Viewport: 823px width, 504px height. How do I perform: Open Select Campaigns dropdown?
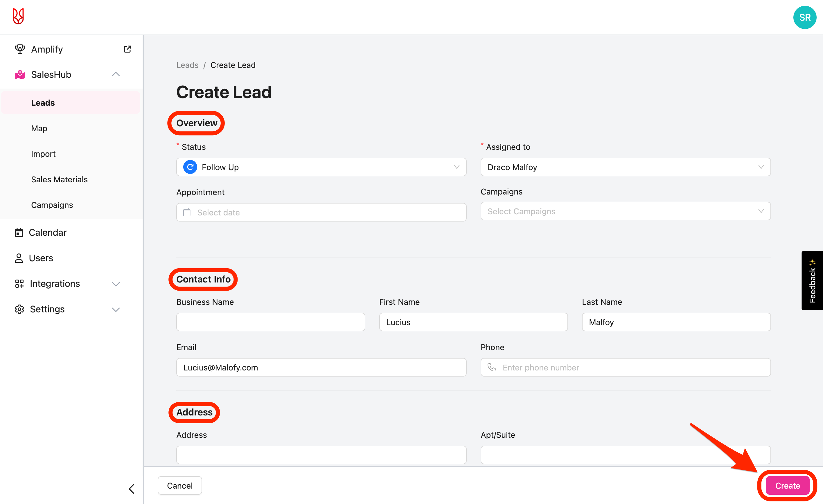[625, 211]
